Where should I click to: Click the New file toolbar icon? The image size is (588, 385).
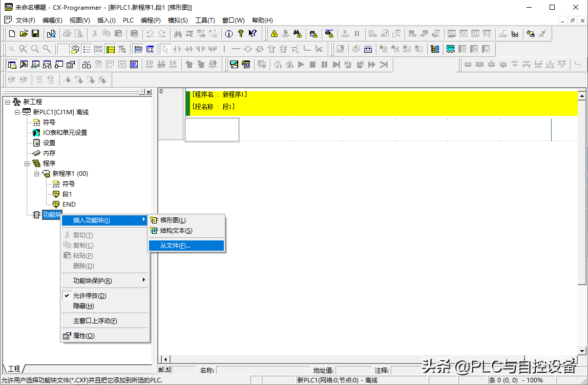12,34
